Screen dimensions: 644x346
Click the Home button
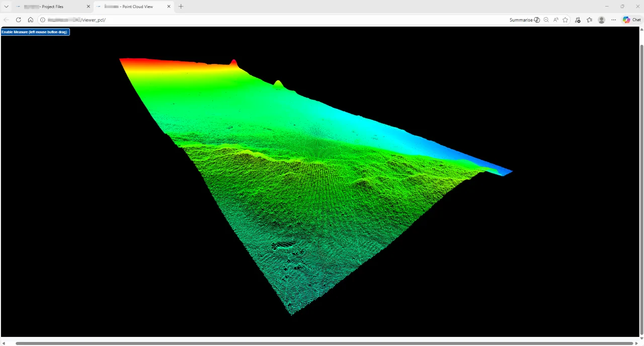tap(30, 20)
